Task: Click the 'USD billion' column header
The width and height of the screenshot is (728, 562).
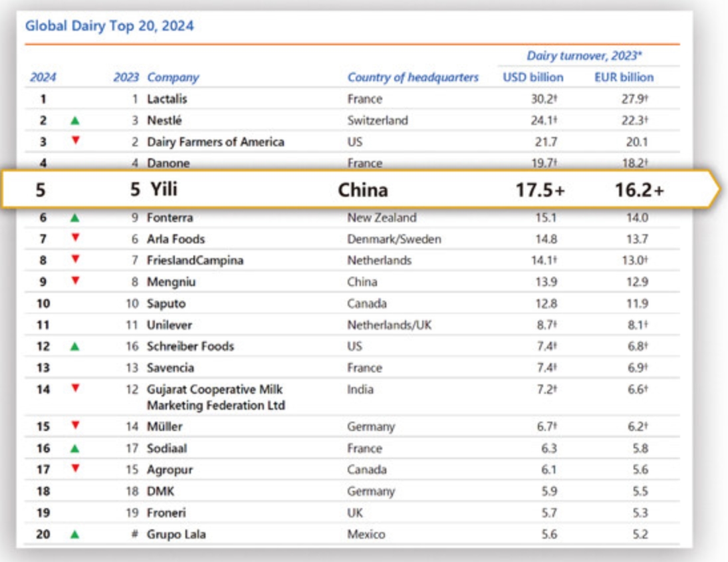Action: tap(533, 77)
